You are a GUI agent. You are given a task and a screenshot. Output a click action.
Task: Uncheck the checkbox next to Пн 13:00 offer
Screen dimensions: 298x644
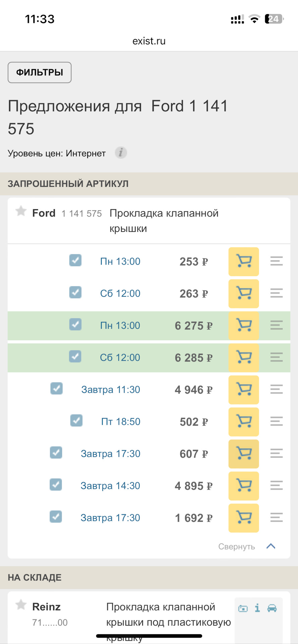tap(75, 261)
